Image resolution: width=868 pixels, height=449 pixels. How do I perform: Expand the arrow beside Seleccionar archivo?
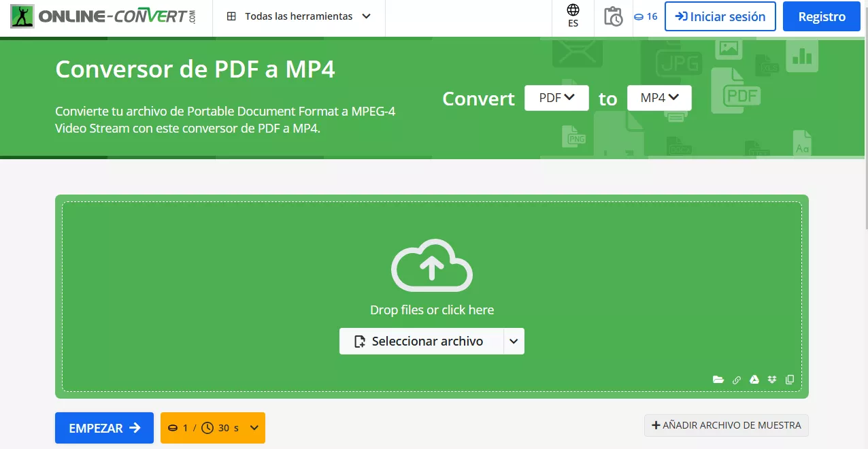coord(514,342)
